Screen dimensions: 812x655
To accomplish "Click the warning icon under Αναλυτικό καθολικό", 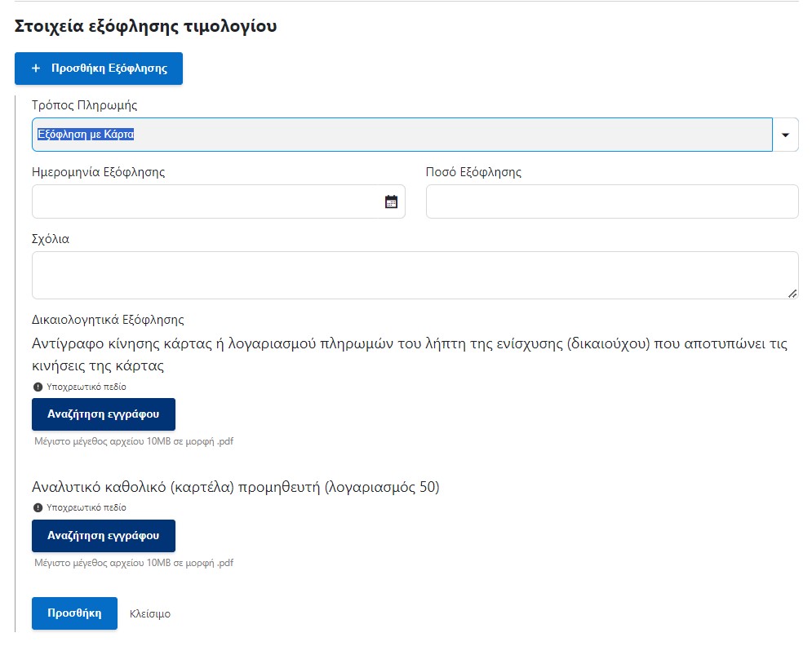I will (x=38, y=507).
